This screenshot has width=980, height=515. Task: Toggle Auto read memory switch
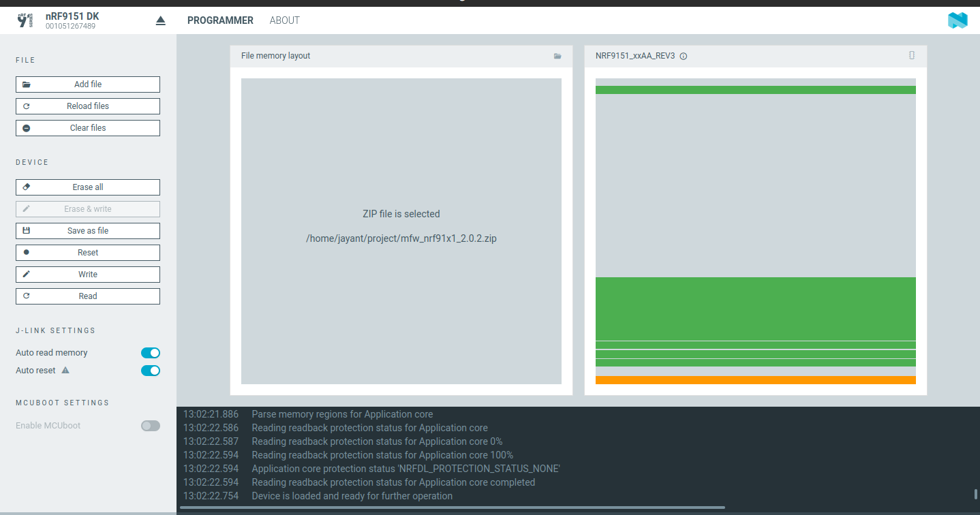(151, 353)
